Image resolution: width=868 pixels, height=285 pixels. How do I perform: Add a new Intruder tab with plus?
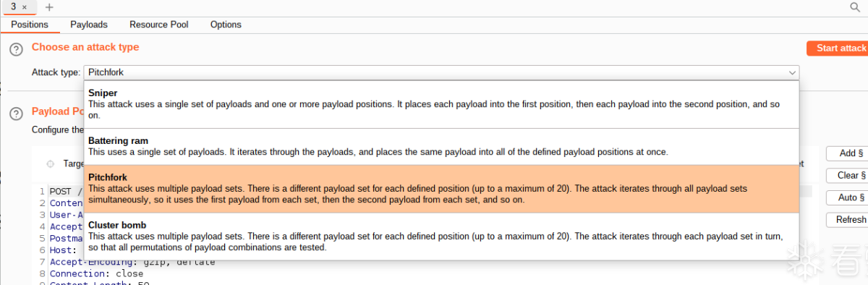click(x=49, y=7)
